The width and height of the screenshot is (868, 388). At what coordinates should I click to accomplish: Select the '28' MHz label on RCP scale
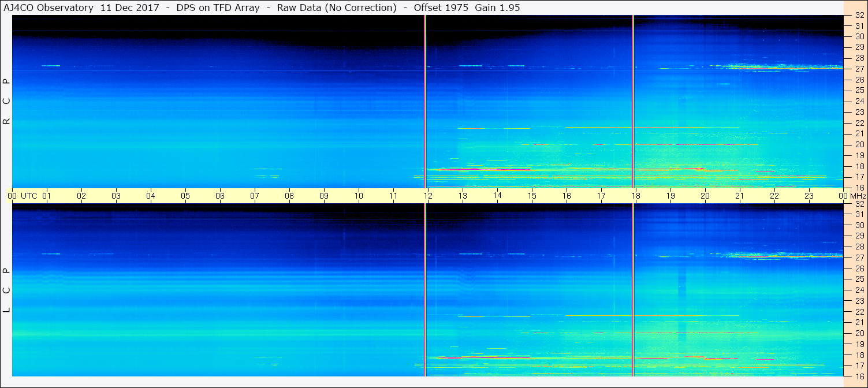pyautogui.click(x=859, y=58)
